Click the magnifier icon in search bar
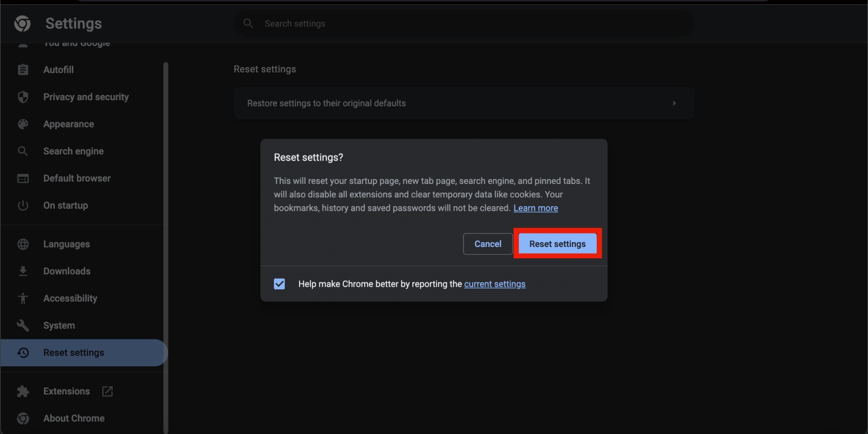This screenshot has height=434, width=868. tap(248, 23)
